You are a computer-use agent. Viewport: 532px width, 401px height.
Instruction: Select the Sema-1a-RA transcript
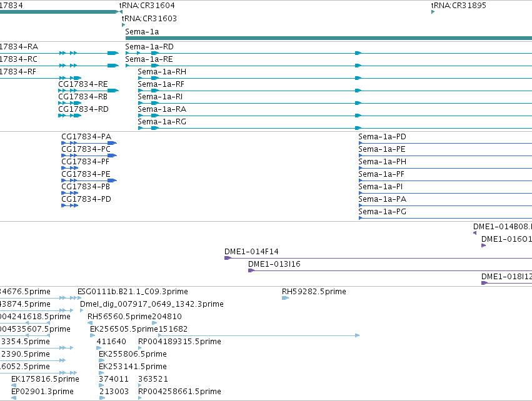[162, 109]
